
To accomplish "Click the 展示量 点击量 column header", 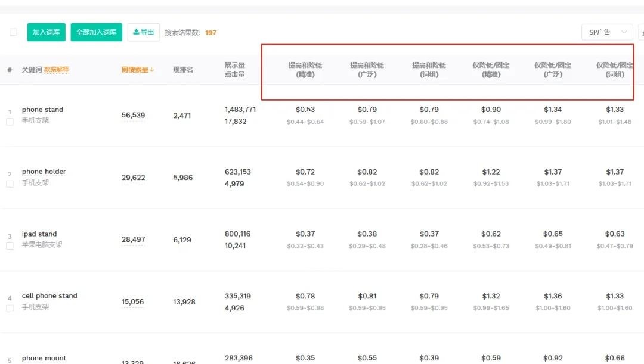I will pos(234,70).
